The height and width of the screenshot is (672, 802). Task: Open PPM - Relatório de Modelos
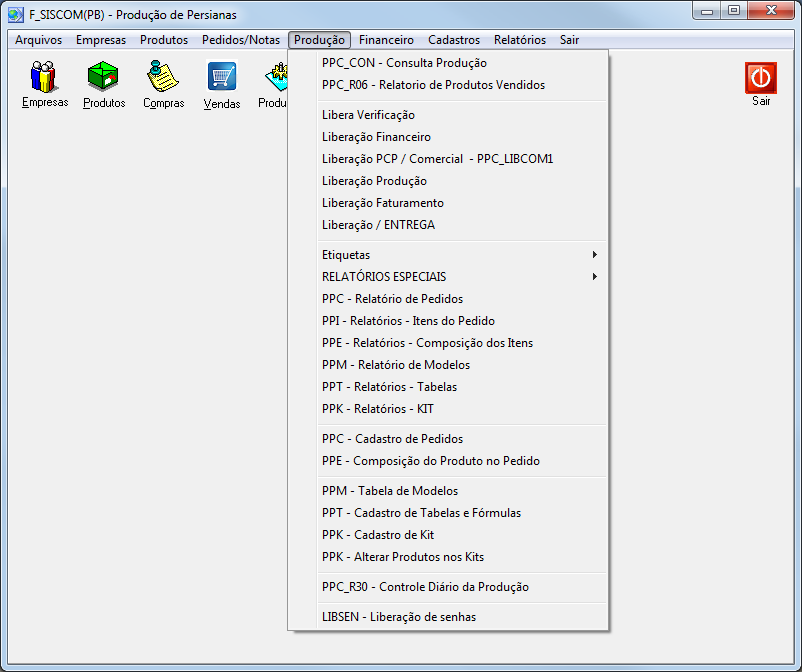(463, 365)
